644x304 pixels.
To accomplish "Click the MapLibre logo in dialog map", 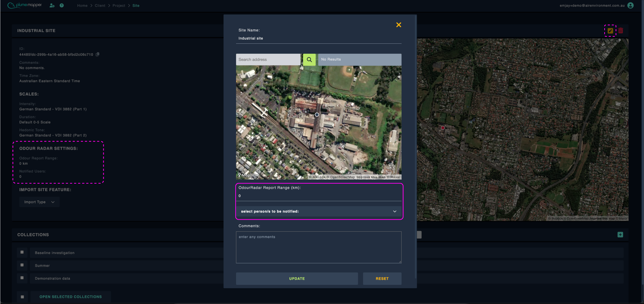I will (248, 175).
